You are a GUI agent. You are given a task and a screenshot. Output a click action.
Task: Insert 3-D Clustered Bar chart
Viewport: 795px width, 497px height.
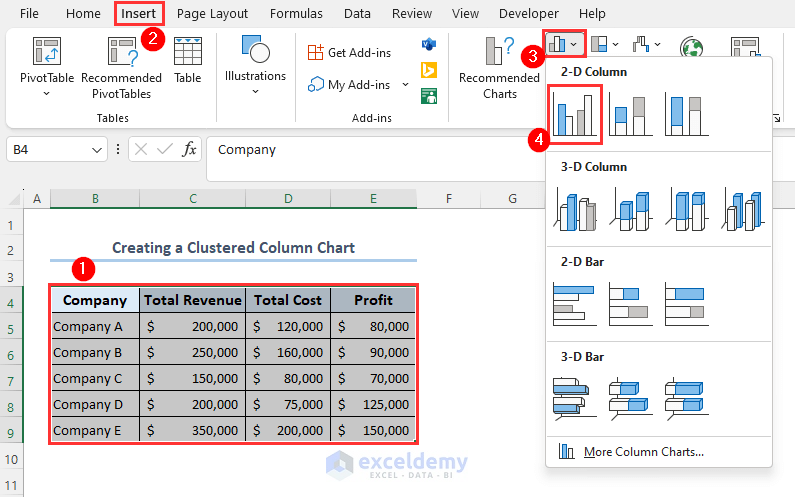(575, 399)
